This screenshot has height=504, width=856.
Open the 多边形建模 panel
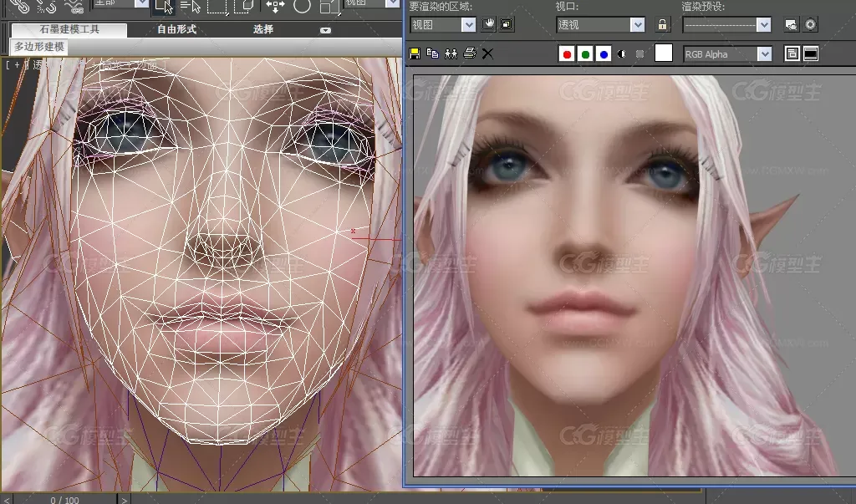point(38,47)
